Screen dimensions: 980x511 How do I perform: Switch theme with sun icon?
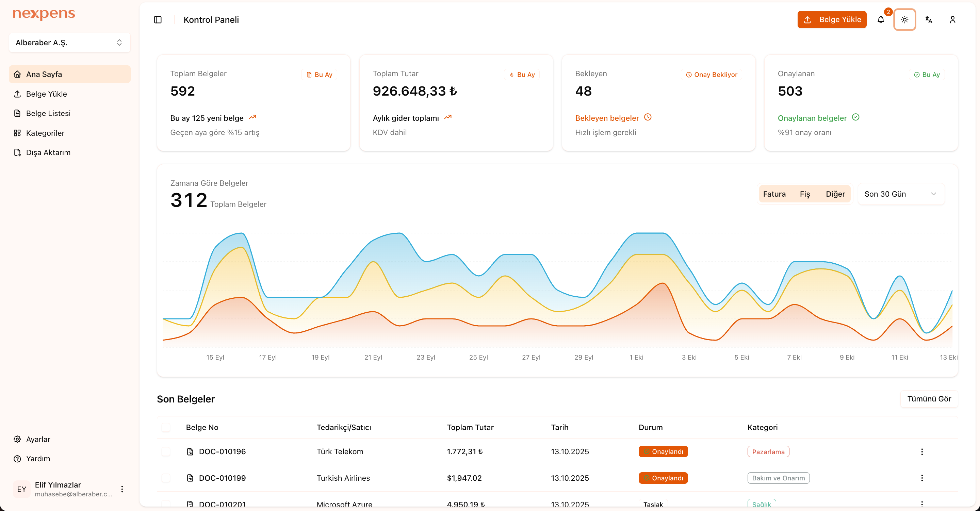[x=904, y=19]
